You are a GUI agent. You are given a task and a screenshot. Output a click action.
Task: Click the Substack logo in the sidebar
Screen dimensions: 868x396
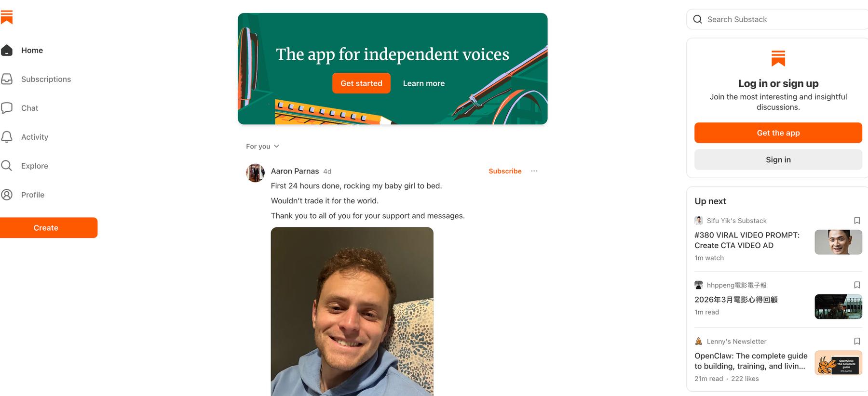[7, 17]
